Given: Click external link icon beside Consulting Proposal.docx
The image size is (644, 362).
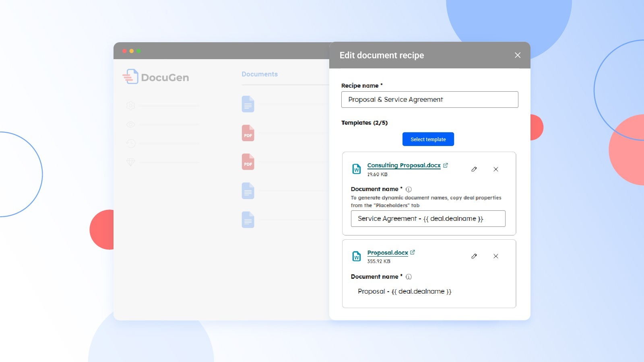Looking at the screenshot, I should click(446, 165).
